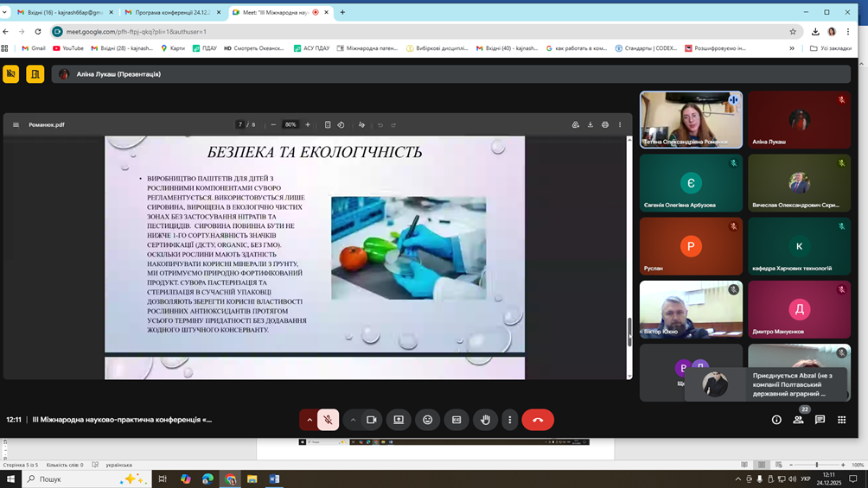The image size is (868, 488).
Task: Toggle the microphone mute button
Action: point(328,420)
